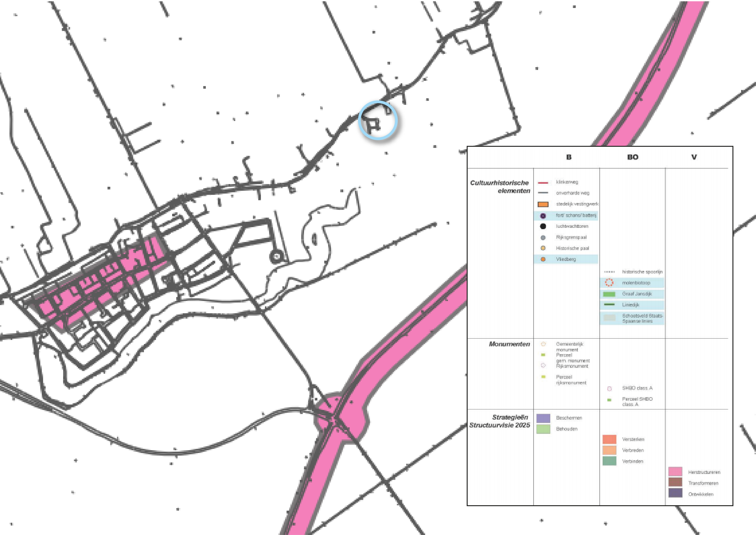Click the light green Behouden color swatch
The width and height of the screenshot is (756, 535).
tap(543, 429)
